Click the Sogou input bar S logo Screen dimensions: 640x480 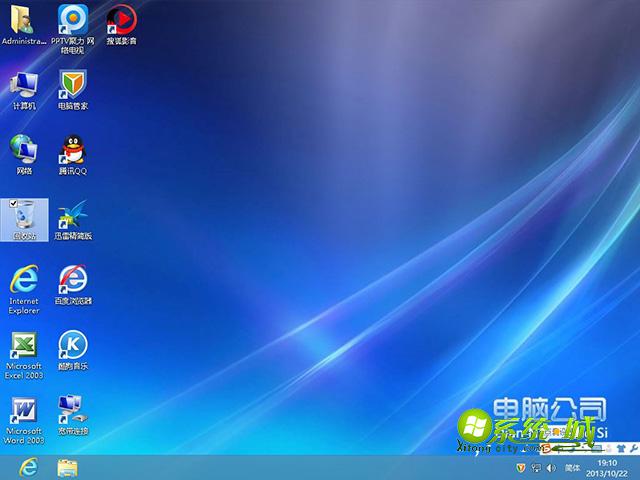click(x=547, y=448)
